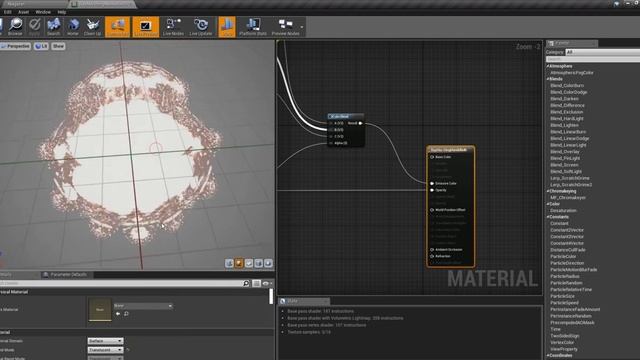Toggle the Live Nodes toolbar button
Screen dimensions: 640x360
click(x=173, y=27)
